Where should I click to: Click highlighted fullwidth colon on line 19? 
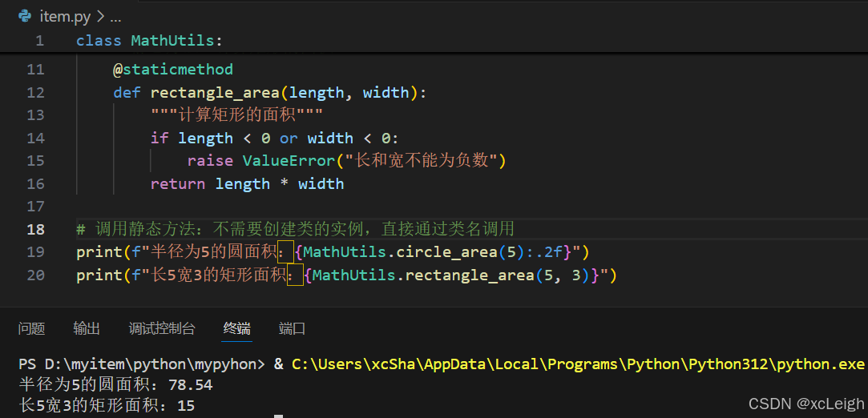tap(285, 252)
